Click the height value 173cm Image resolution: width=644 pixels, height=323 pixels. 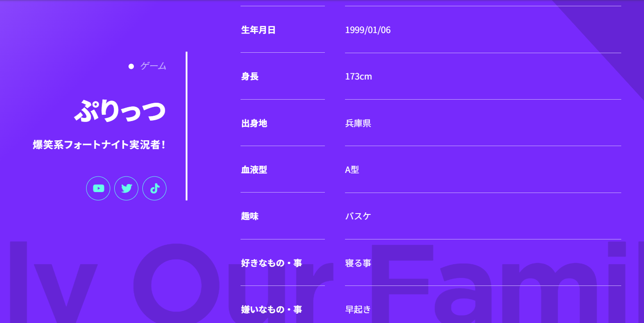pos(358,76)
